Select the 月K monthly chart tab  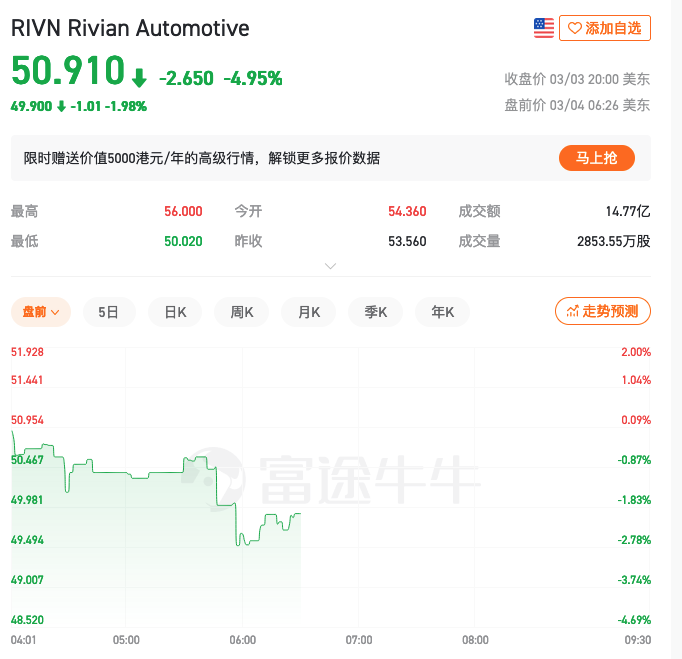pyautogui.click(x=309, y=312)
